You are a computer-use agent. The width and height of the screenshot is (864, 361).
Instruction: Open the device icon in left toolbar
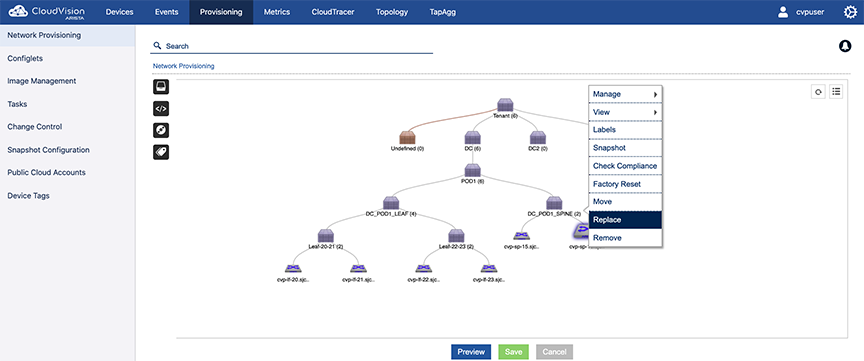pos(161,87)
